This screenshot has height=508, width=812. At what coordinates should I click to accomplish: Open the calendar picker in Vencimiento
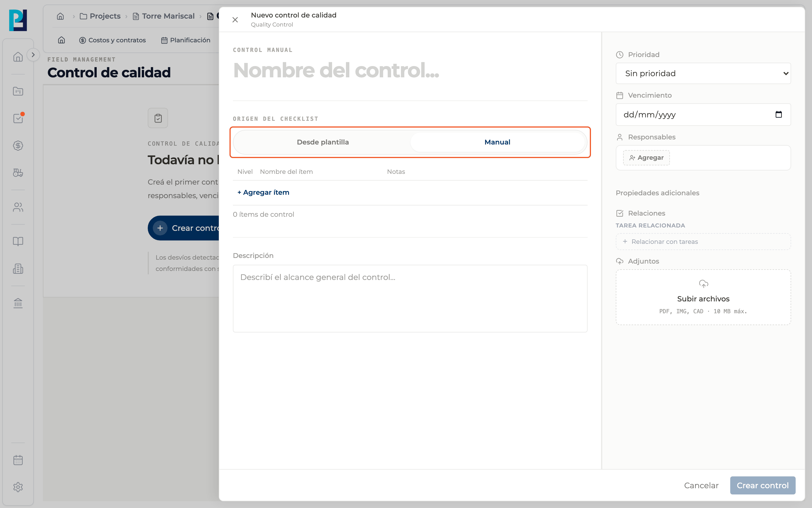pos(778,115)
